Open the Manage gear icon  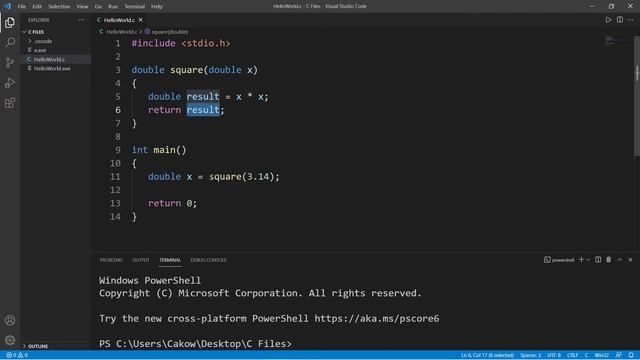point(10,340)
